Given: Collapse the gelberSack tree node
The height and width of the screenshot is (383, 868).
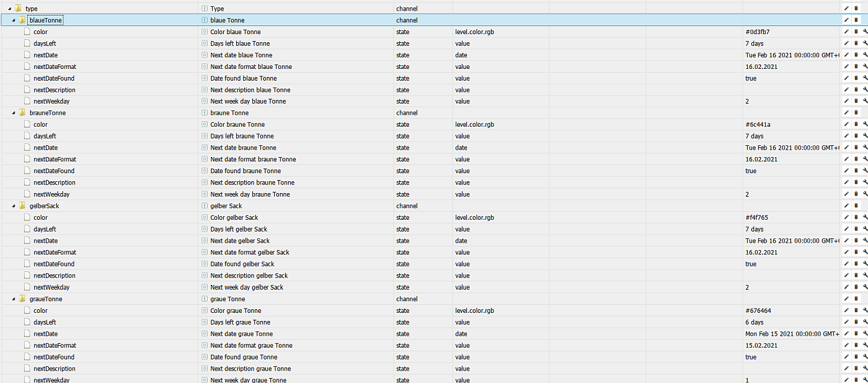Looking at the screenshot, I should [14, 206].
